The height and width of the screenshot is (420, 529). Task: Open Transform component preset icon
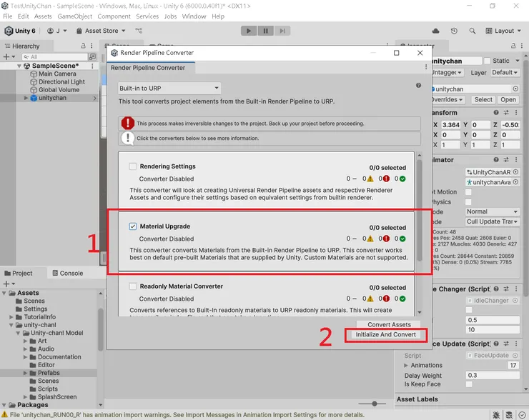click(x=506, y=113)
